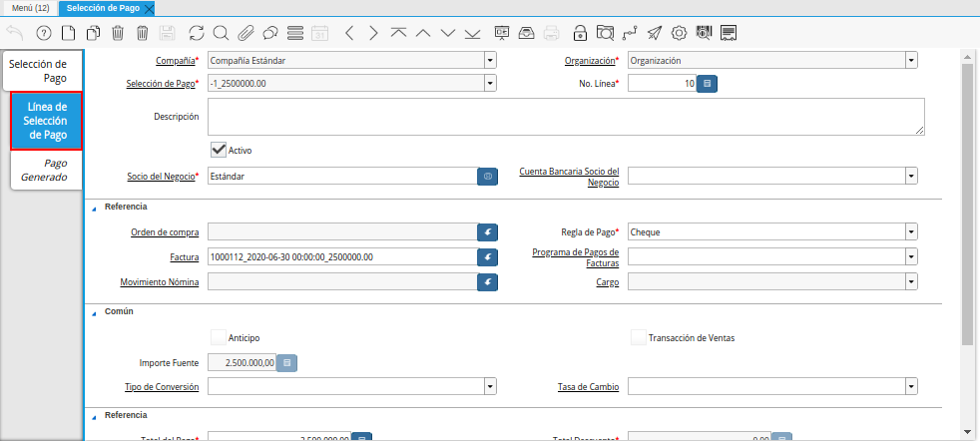Image resolution: width=980 pixels, height=443 pixels.
Task: Open the Factura lookup button
Action: click(487, 256)
